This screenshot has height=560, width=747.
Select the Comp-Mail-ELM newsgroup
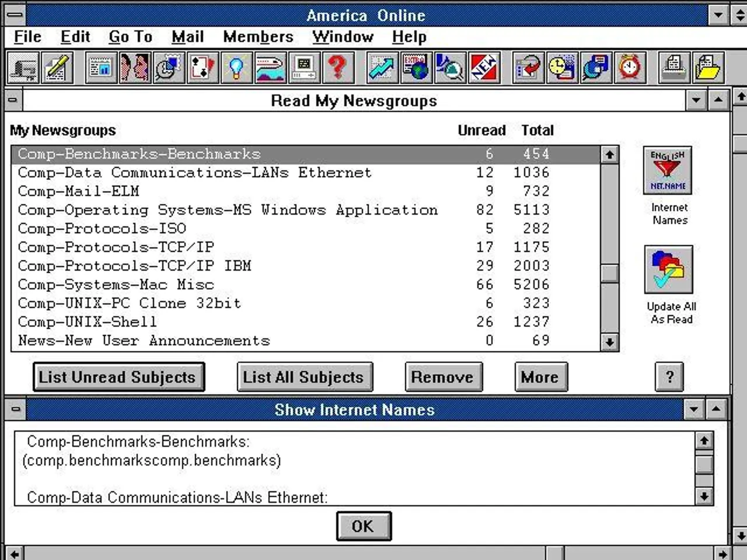click(305, 191)
